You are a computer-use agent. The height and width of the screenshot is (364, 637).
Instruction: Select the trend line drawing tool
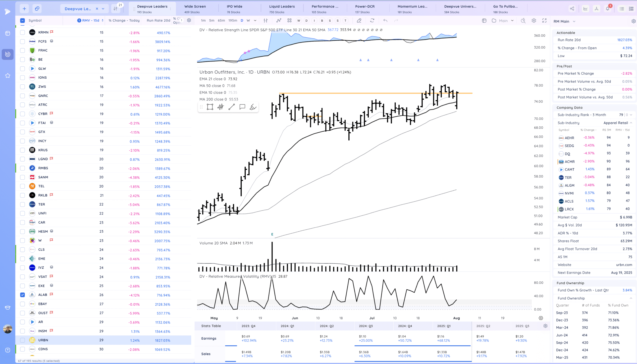point(231,107)
